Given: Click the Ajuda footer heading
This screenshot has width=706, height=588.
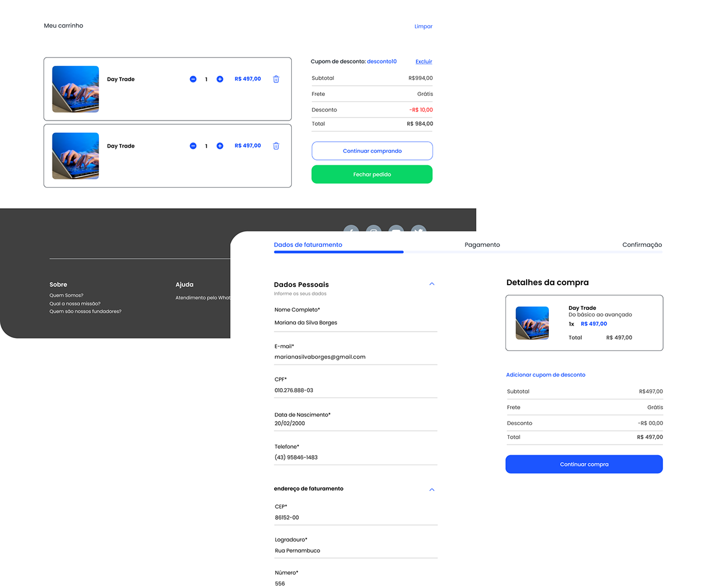Looking at the screenshot, I should click(x=184, y=285).
